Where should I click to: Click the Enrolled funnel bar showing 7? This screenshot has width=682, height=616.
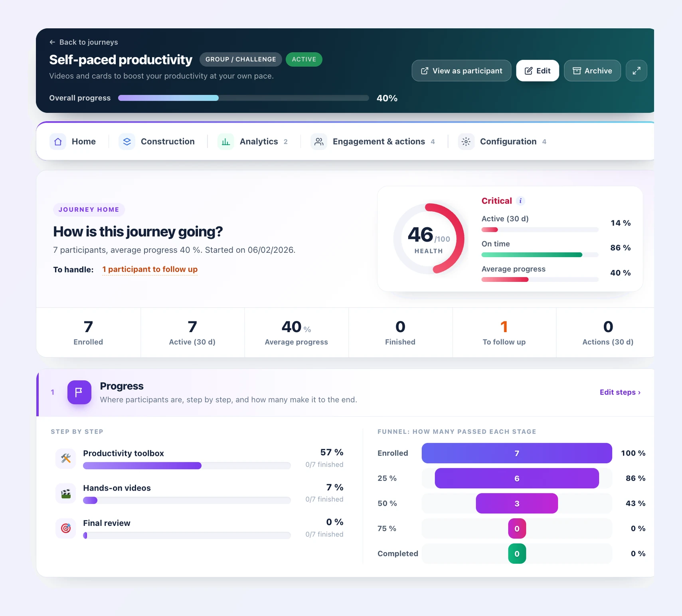pos(517,453)
